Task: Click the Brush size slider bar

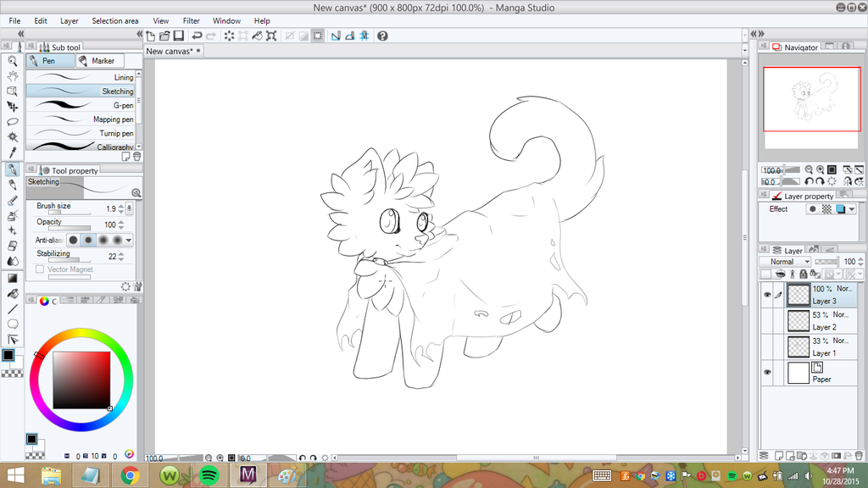Action: [x=70, y=213]
